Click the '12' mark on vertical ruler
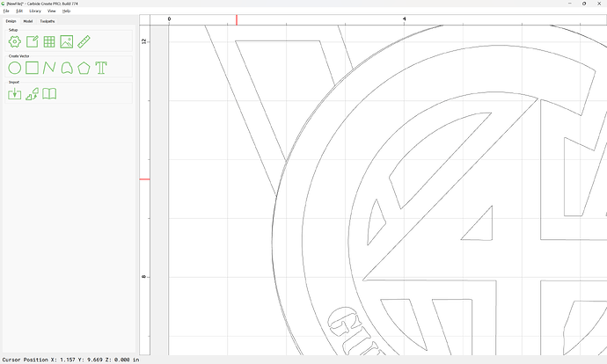The width and height of the screenshot is (607, 364). coord(144,41)
